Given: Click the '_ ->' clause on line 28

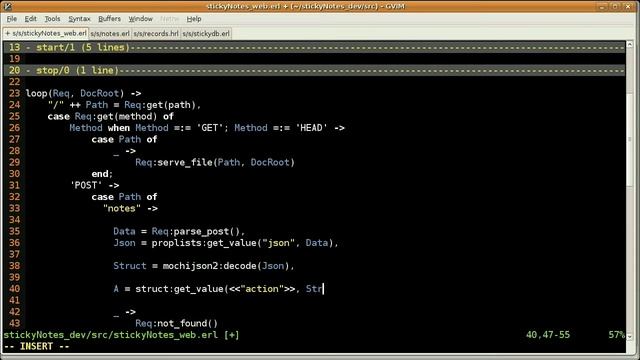Looking at the screenshot, I should point(124,151).
